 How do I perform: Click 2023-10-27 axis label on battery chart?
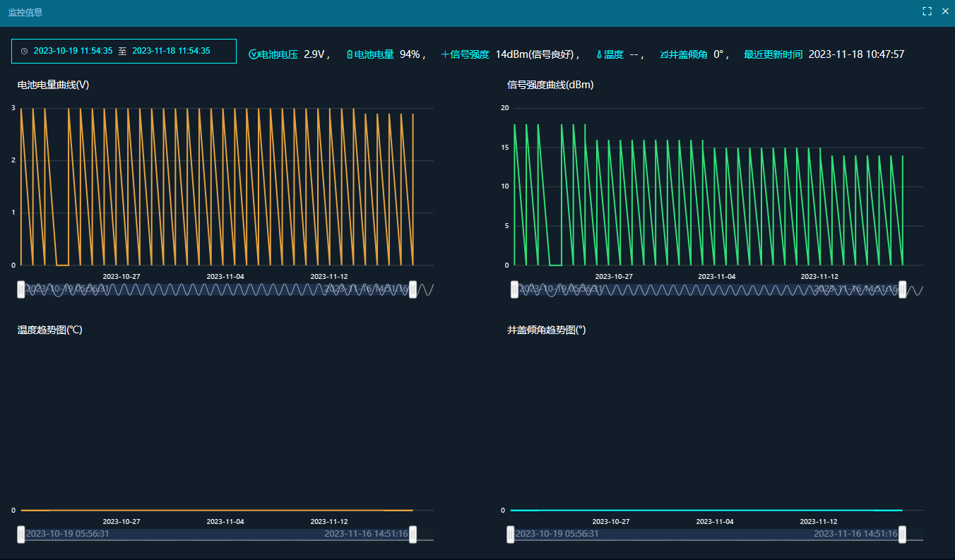tap(121, 276)
